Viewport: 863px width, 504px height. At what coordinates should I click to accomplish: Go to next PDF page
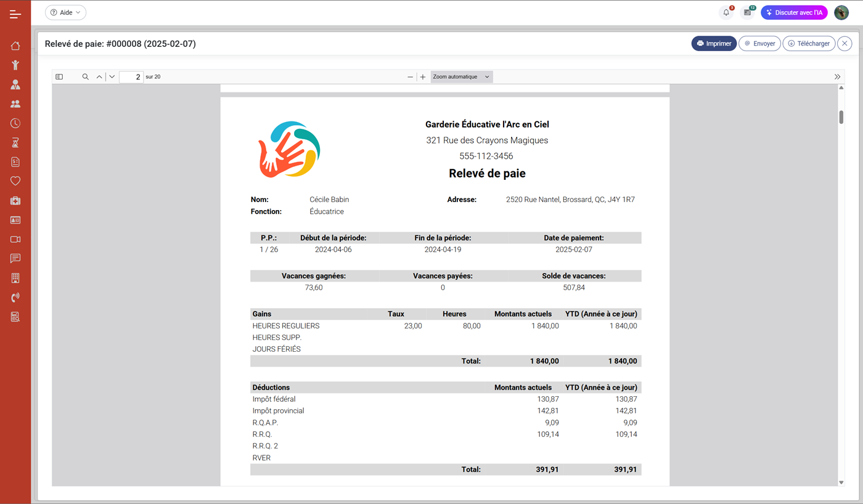[x=112, y=77]
